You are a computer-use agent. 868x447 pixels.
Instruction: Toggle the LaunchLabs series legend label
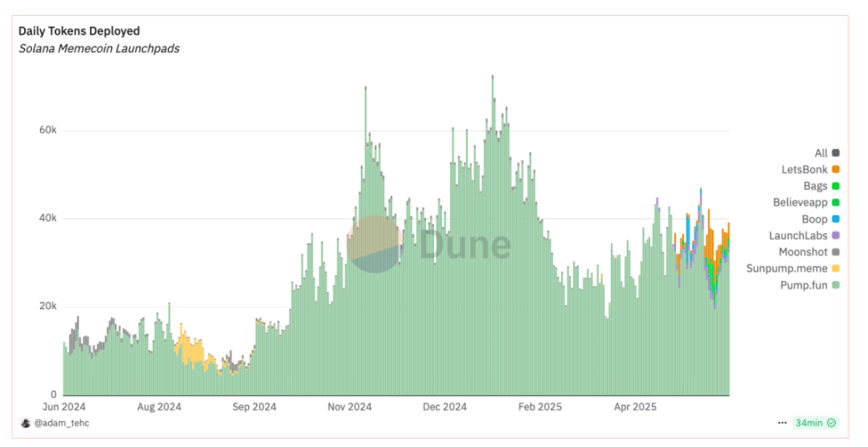click(798, 235)
